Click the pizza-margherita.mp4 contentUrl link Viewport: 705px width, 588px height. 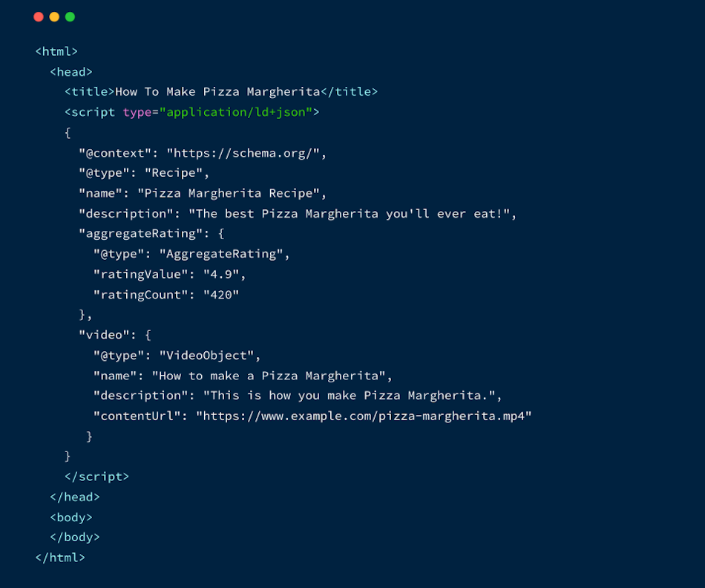[x=364, y=416]
